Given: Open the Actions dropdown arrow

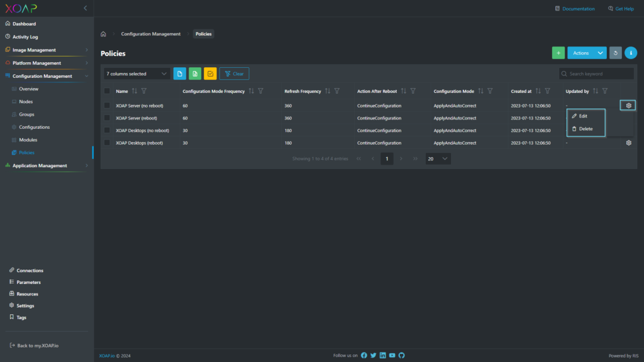Looking at the screenshot, I should pos(600,53).
